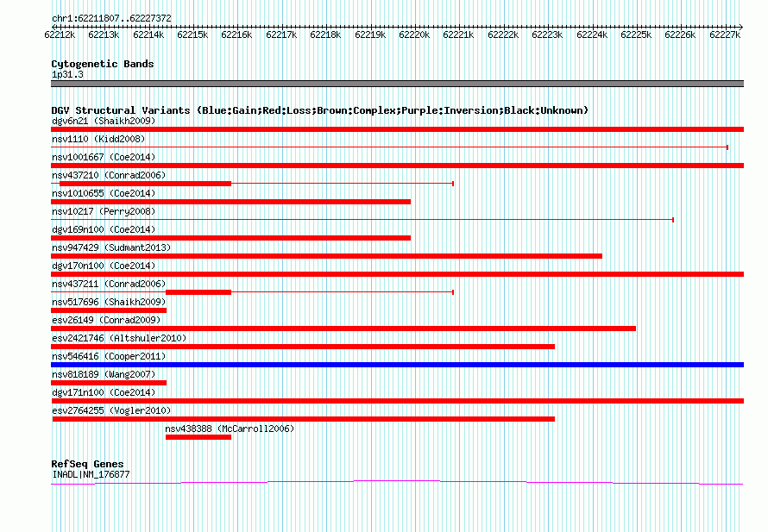Open the nsv10217 (Perry2008) label
This screenshot has height=532, width=768.
point(104,211)
